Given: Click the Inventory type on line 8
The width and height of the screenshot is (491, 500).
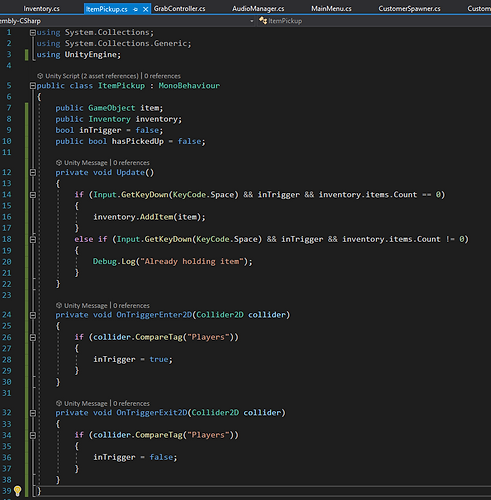Looking at the screenshot, I should pyautogui.click(x=109, y=119).
